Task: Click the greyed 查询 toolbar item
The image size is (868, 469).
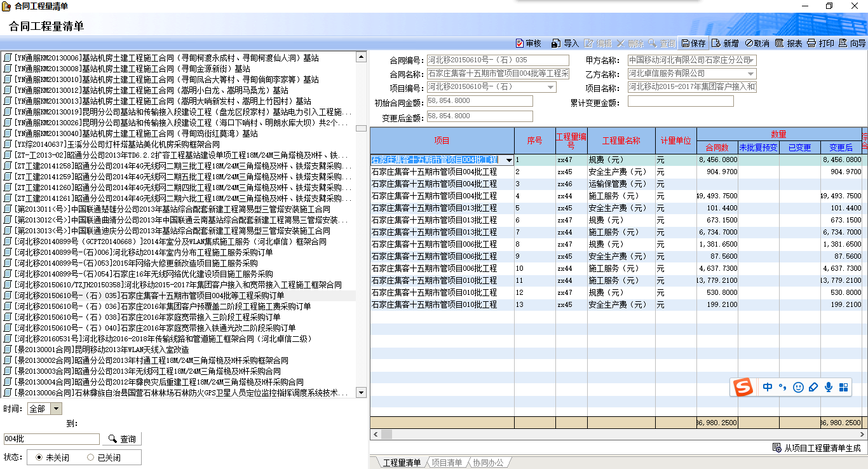Action: [x=661, y=43]
